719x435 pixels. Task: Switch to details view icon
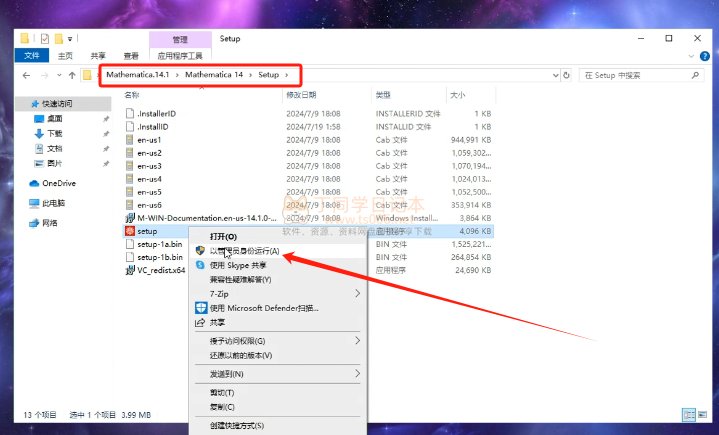tap(689, 415)
